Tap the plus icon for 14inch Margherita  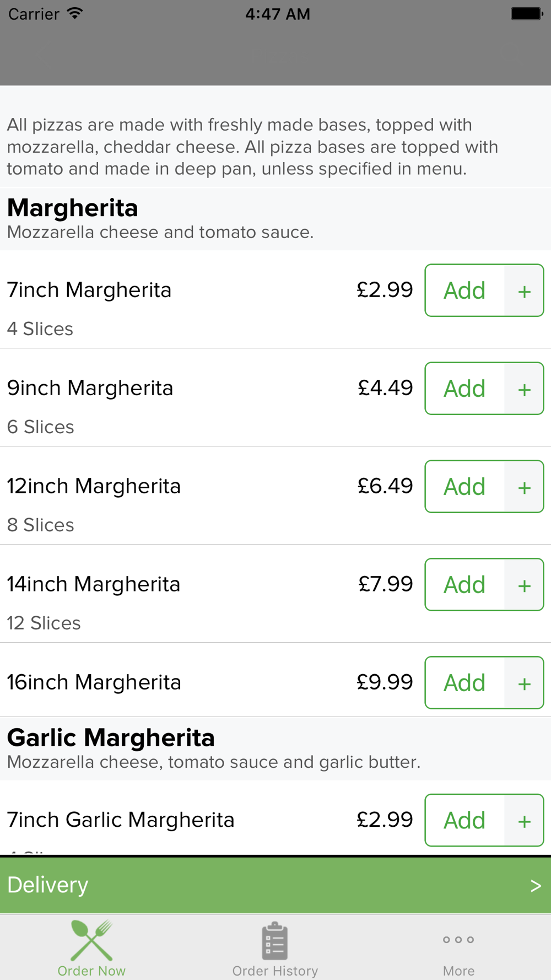(x=524, y=585)
